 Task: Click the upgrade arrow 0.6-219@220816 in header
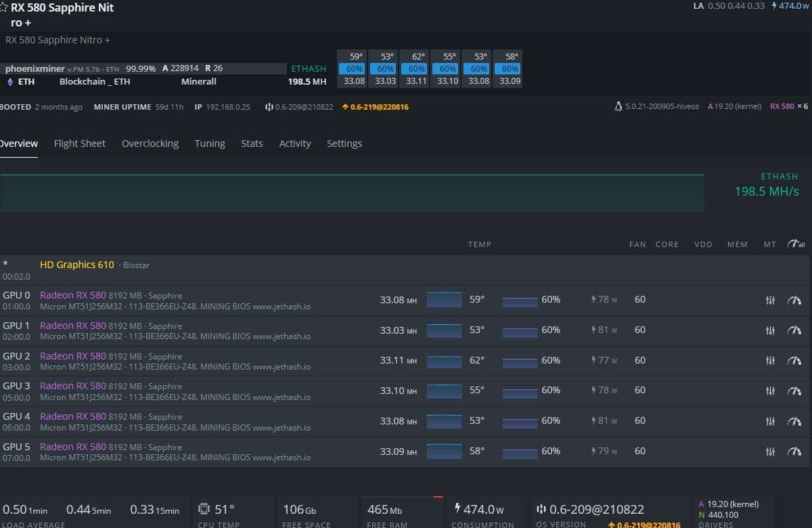(x=375, y=107)
